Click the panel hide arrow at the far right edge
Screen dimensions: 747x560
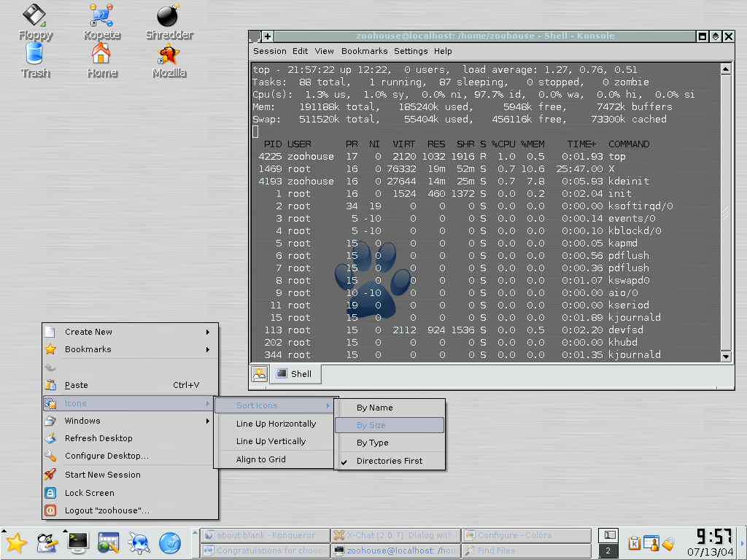pyautogui.click(x=742, y=543)
